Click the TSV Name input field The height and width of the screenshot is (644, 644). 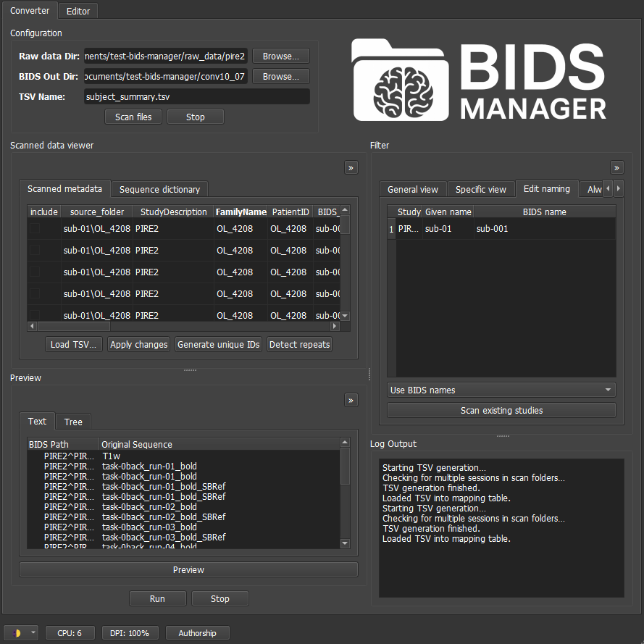196,96
